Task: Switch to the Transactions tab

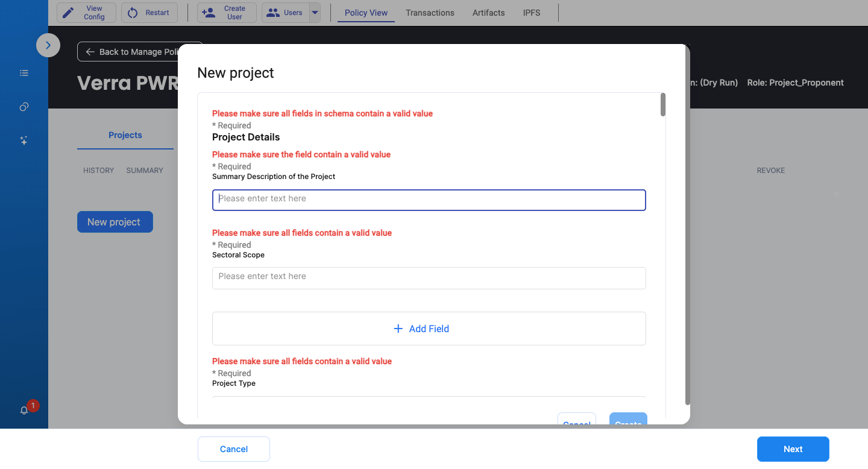Action: point(430,13)
